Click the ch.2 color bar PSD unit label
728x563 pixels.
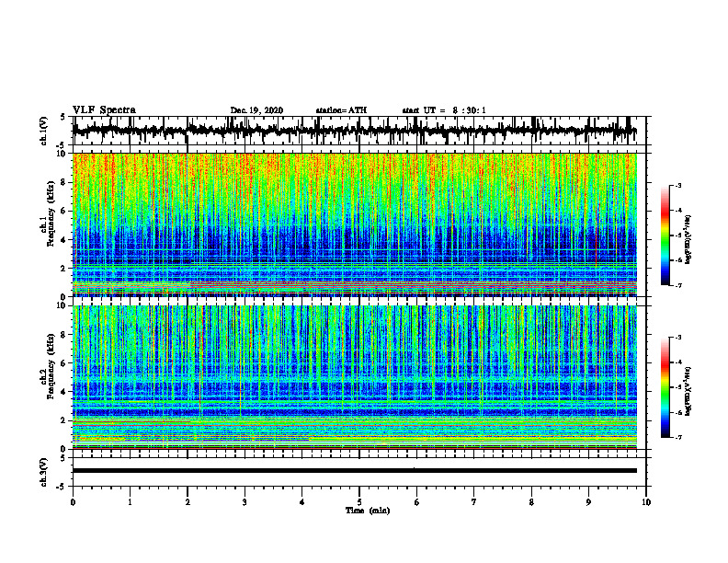pos(688,391)
